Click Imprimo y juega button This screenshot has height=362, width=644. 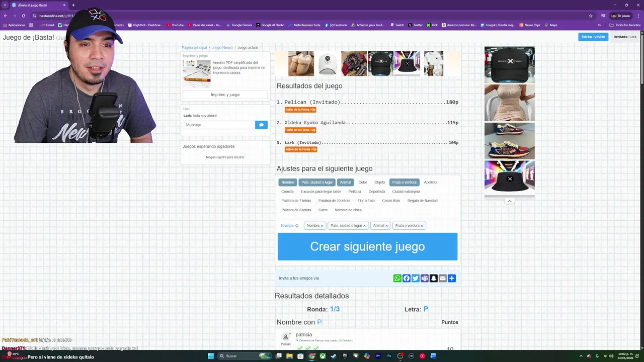(225, 95)
